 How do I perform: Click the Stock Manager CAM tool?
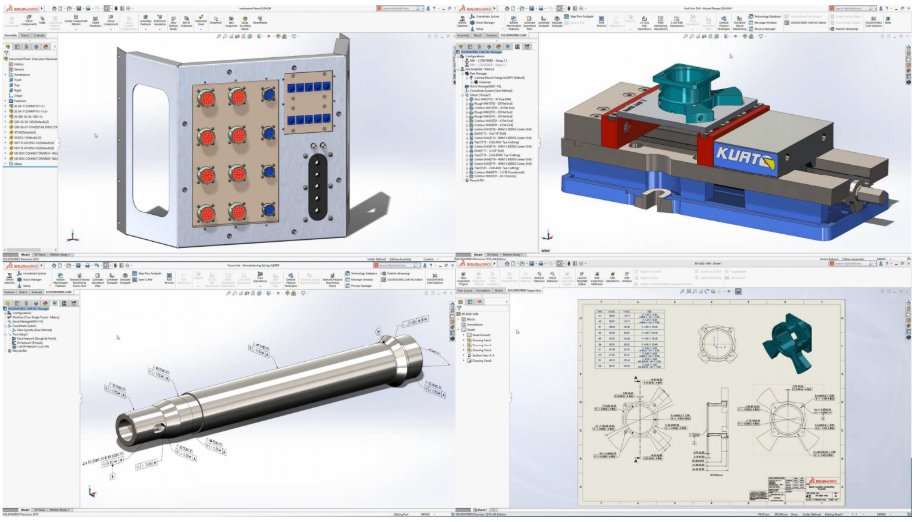tap(486, 21)
